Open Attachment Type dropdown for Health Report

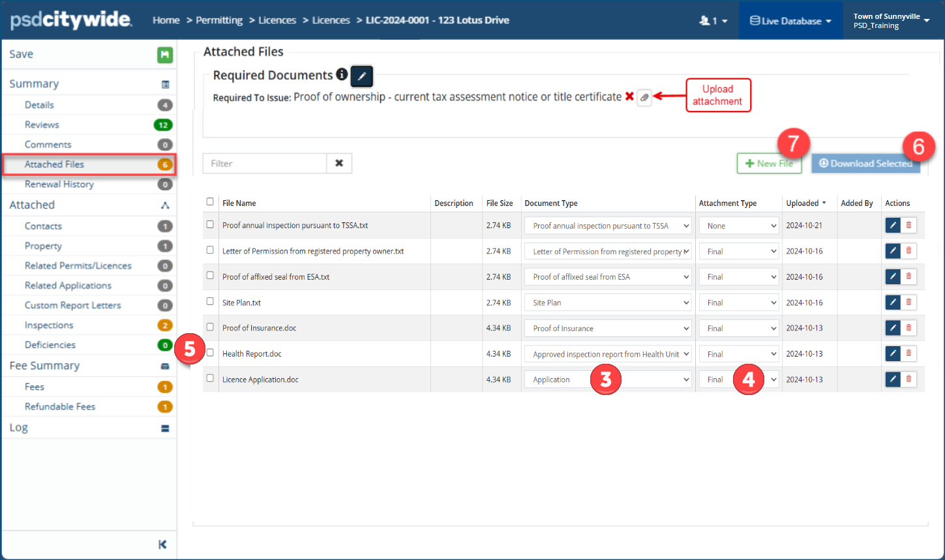(x=739, y=354)
